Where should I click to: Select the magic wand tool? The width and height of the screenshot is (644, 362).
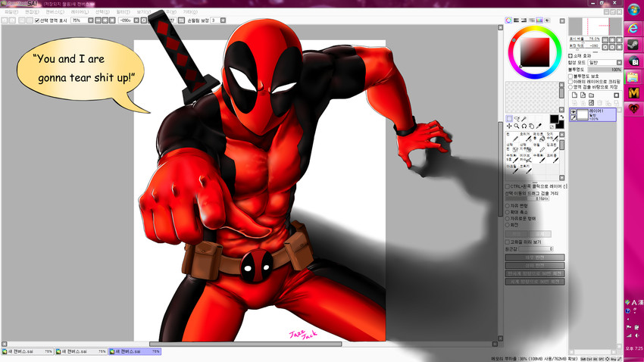click(524, 119)
